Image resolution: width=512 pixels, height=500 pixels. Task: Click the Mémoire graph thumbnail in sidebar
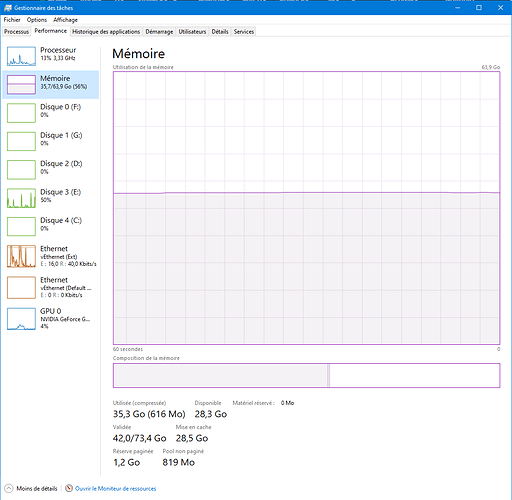click(21, 84)
